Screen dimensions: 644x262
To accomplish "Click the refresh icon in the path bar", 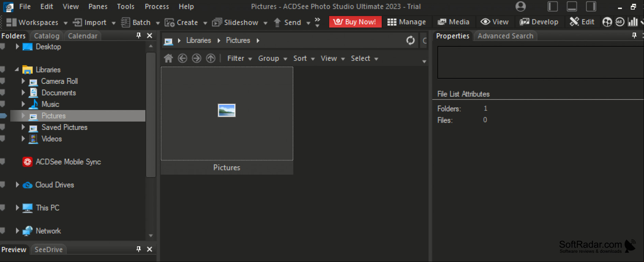I will (x=410, y=41).
